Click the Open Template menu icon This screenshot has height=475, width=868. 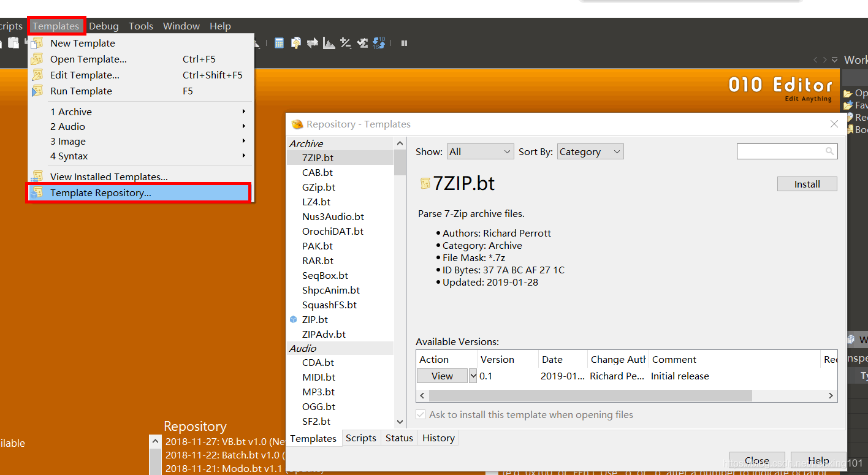(x=37, y=59)
